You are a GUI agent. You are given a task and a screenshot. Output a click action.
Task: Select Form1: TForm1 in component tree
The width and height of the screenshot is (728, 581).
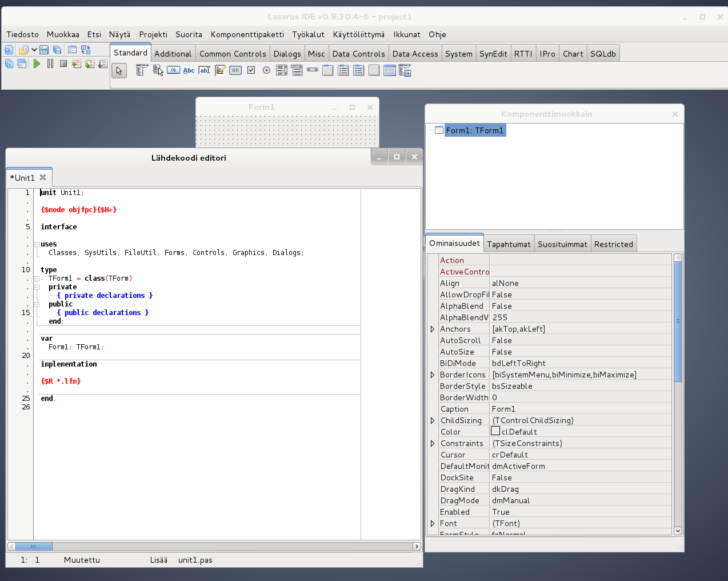(474, 130)
